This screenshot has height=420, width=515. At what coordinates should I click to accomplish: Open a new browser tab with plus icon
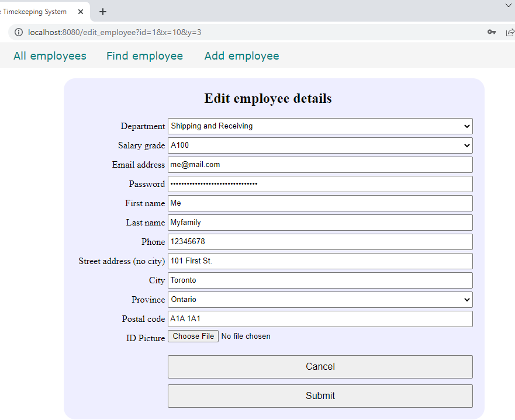click(103, 12)
